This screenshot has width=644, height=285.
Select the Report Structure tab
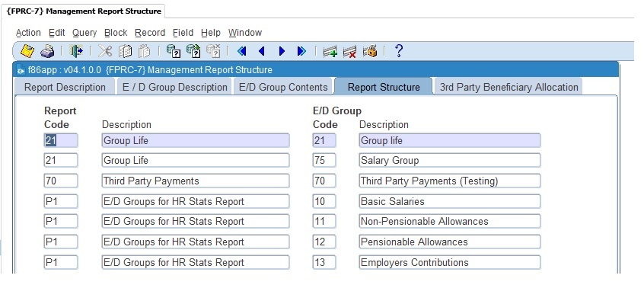384,86
